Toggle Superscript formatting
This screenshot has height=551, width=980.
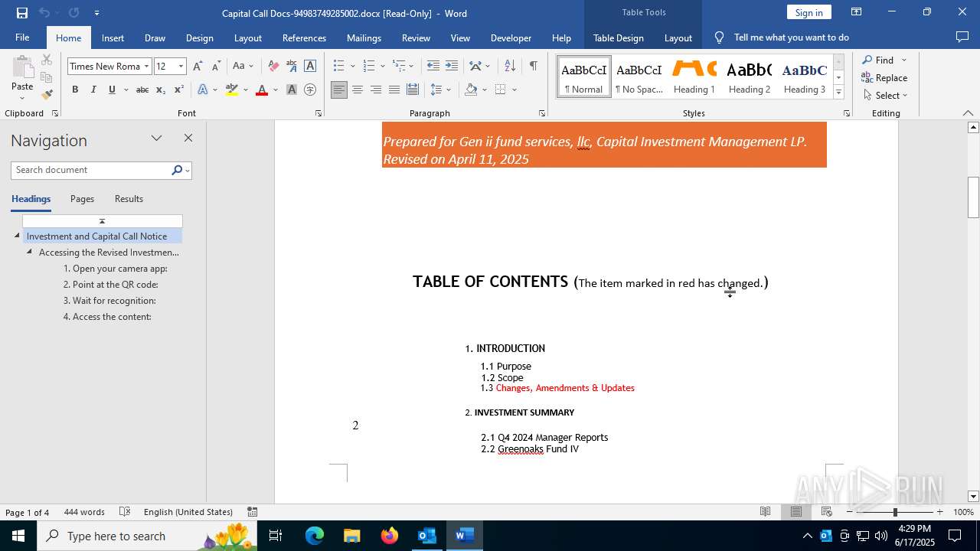click(179, 90)
